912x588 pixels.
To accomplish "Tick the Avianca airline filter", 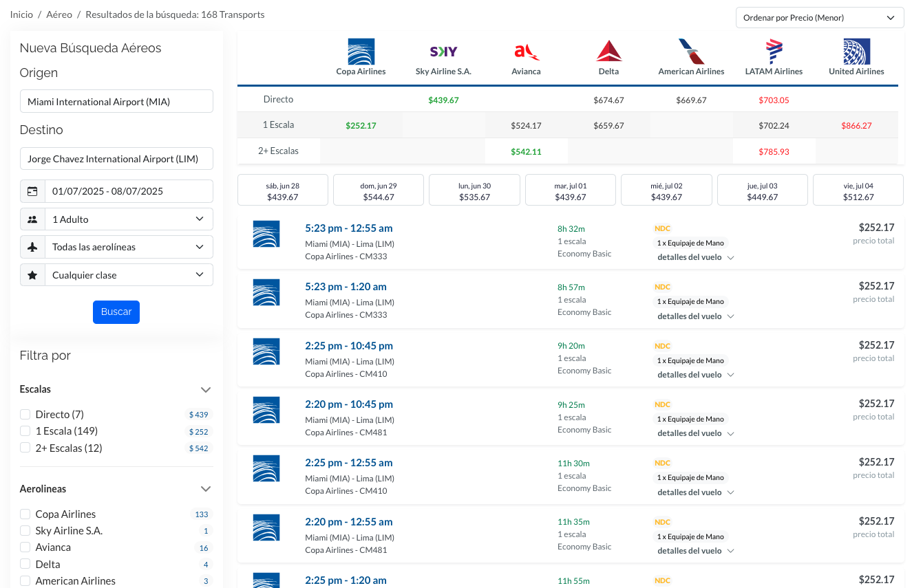I will [25, 547].
